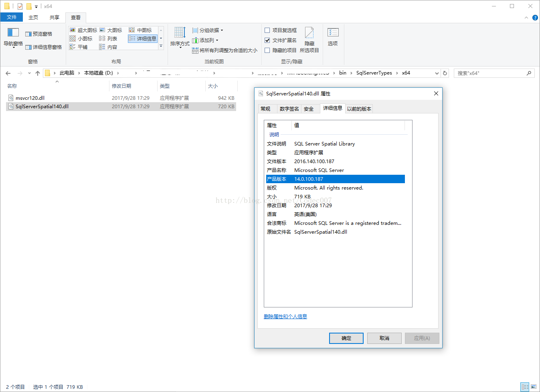
Task: Select the SQL Server Spatial Library description row
Action: click(335, 144)
